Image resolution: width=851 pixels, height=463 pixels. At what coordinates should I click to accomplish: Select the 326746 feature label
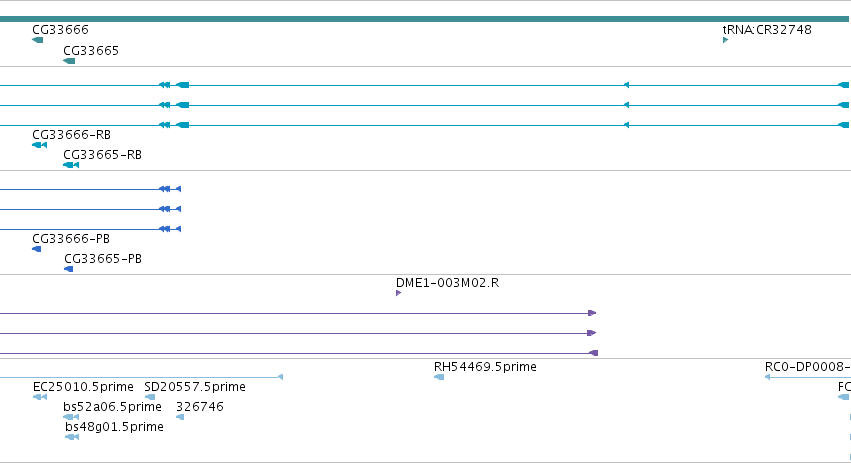pyautogui.click(x=200, y=407)
